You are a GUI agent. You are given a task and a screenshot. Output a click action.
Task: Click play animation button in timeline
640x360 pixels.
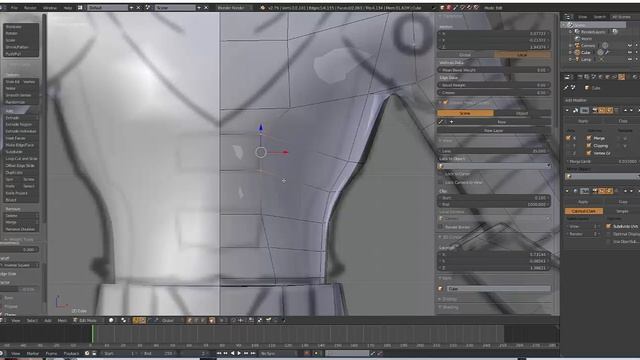(x=239, y=353)
